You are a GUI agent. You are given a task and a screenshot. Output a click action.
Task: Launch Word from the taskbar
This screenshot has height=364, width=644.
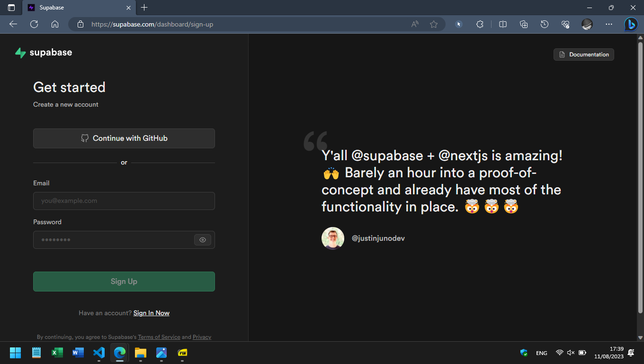(x=78, y=353)
